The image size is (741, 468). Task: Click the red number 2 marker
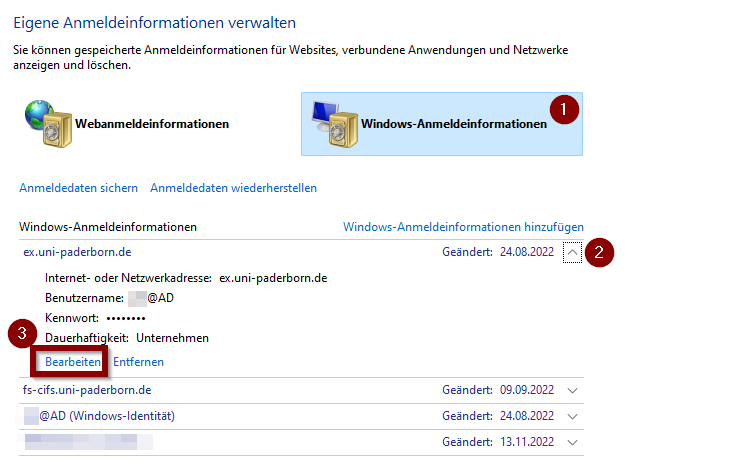coord(599,253)
